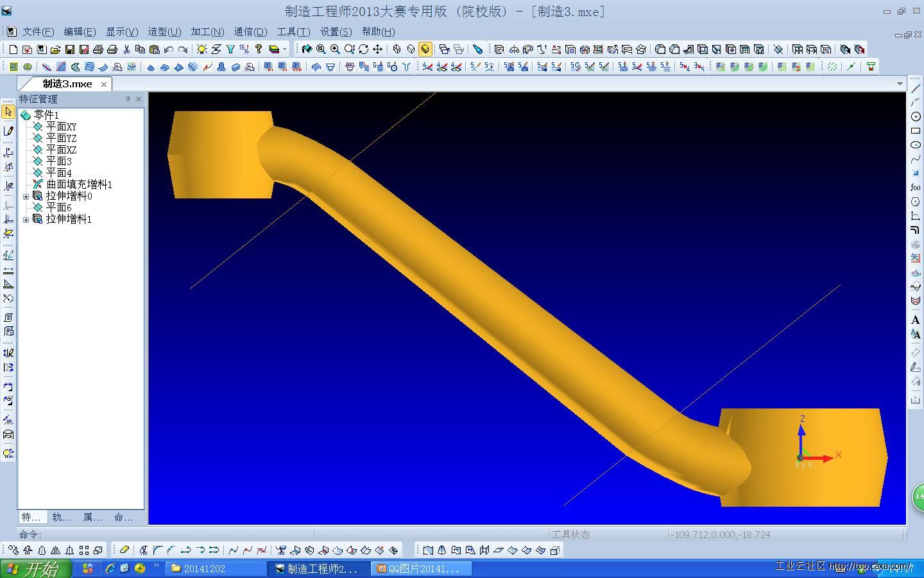924x578 pixels.
Task: Open the 工具(T) menu
Action: click(x=293, y=31)
